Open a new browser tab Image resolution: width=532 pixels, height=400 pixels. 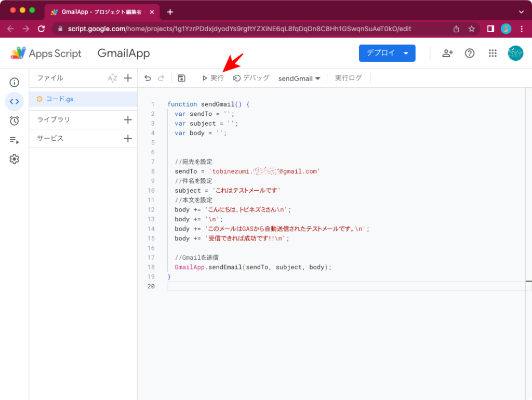170,12
